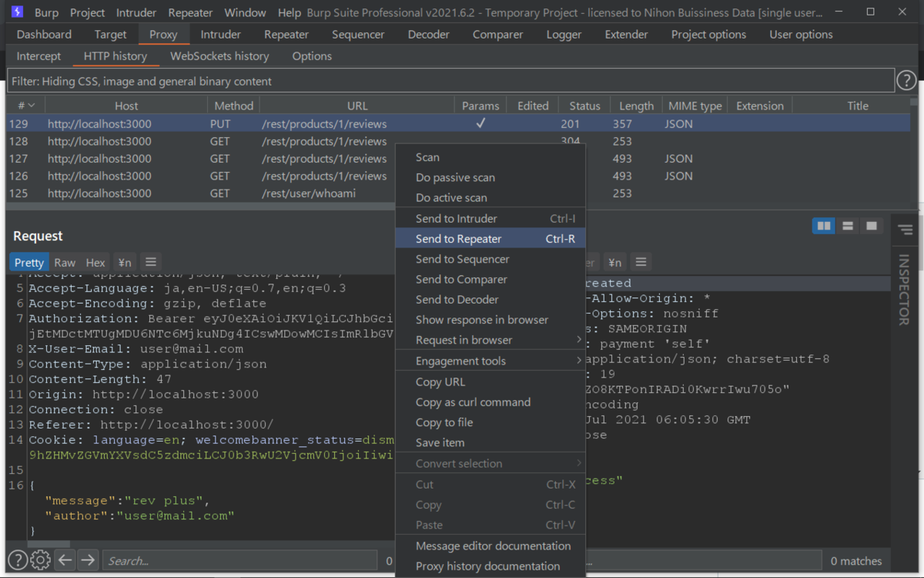Select combined single-pane layout icon

click(x=872, y=226)
